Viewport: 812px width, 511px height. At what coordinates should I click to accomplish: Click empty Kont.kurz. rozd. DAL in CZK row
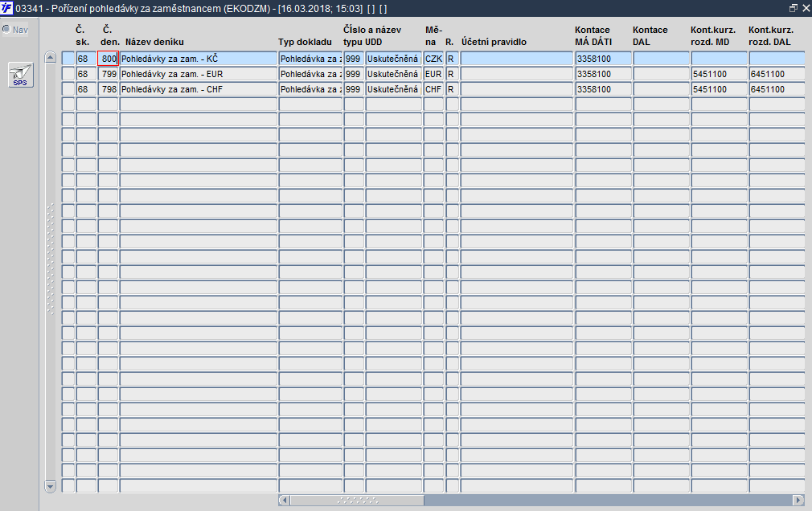[x=777, y=59]
